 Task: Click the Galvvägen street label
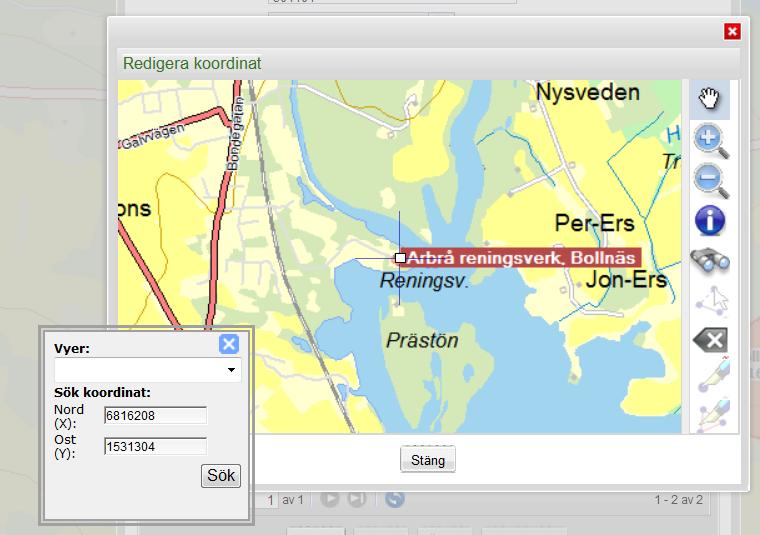click(x=152, y=136)
